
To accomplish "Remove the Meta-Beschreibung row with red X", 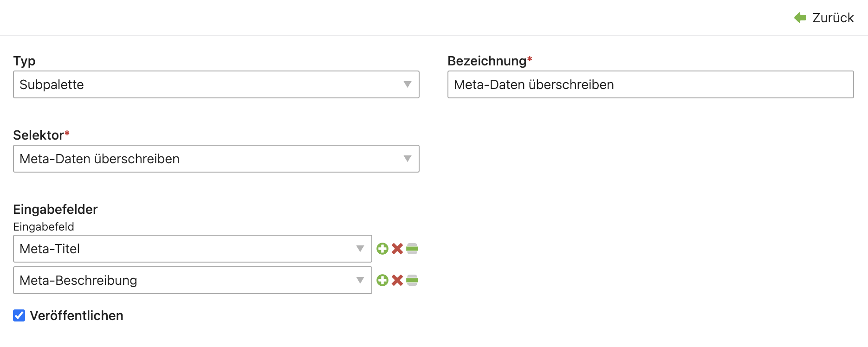I will point(397,280).
